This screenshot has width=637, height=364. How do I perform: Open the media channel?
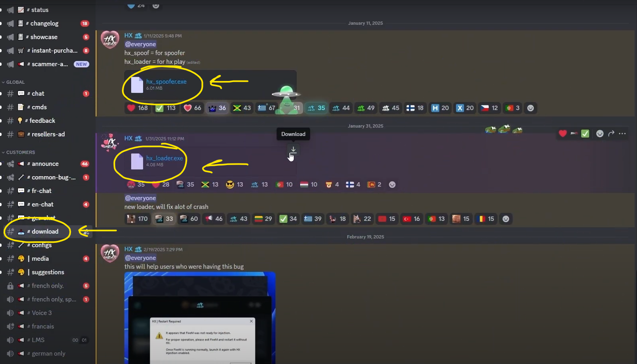click(x=47, y=259)
